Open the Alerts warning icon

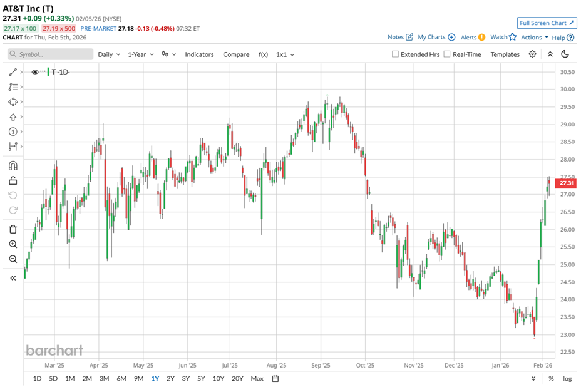click(481, 37)
